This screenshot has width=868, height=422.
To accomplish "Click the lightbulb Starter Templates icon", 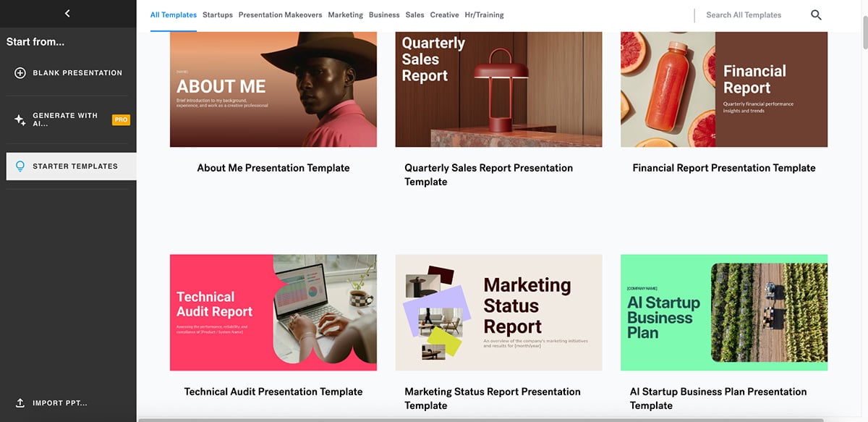I will pyautogui.click(x=20, y=166).
